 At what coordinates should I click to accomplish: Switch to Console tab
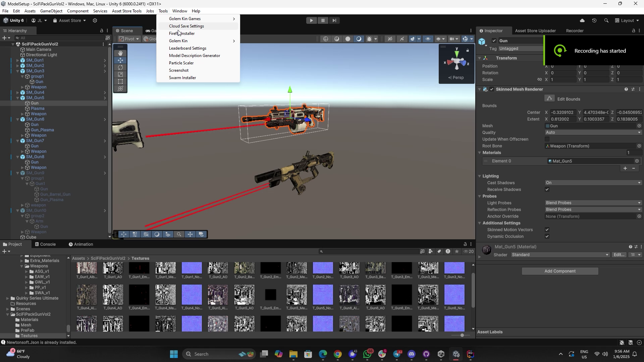click(45, 244)
